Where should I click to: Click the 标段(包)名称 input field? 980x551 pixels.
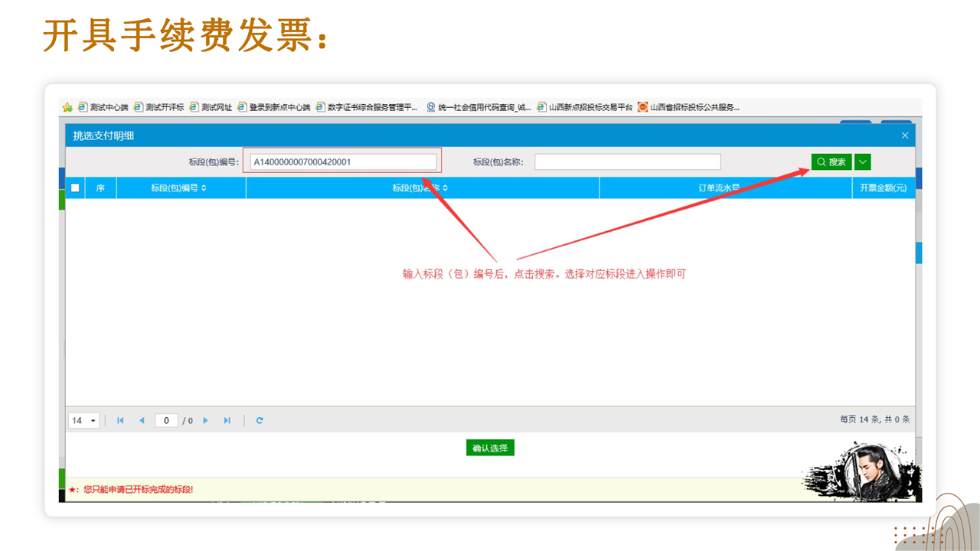pos(627,162)
